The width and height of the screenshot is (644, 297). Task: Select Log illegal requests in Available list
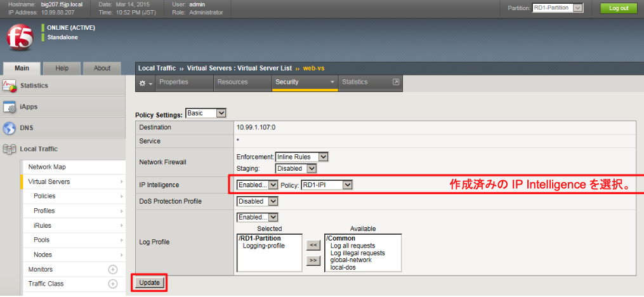click(x=357, y=253)
